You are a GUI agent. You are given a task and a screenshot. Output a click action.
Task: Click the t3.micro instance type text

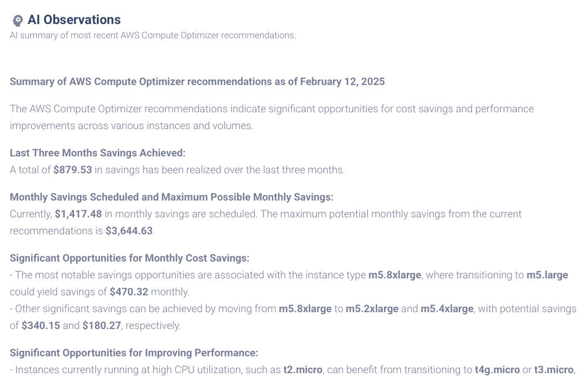553,370
